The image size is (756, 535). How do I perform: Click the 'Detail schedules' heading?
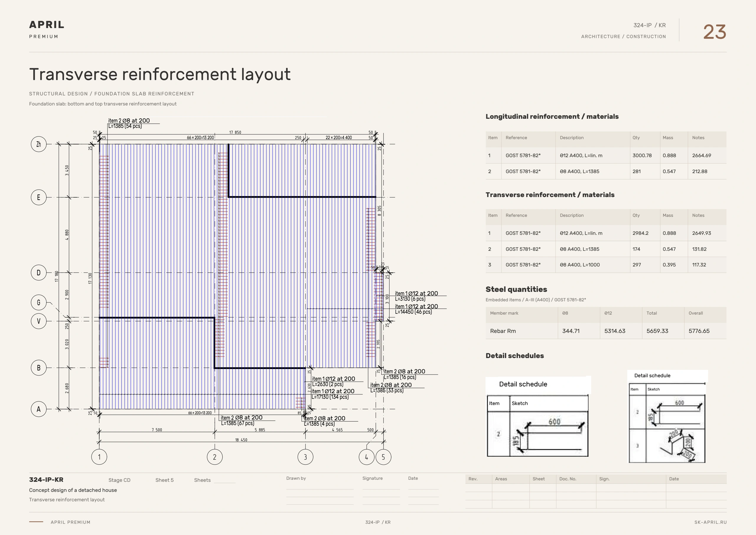pyautogui.click(x=515, y=355)
